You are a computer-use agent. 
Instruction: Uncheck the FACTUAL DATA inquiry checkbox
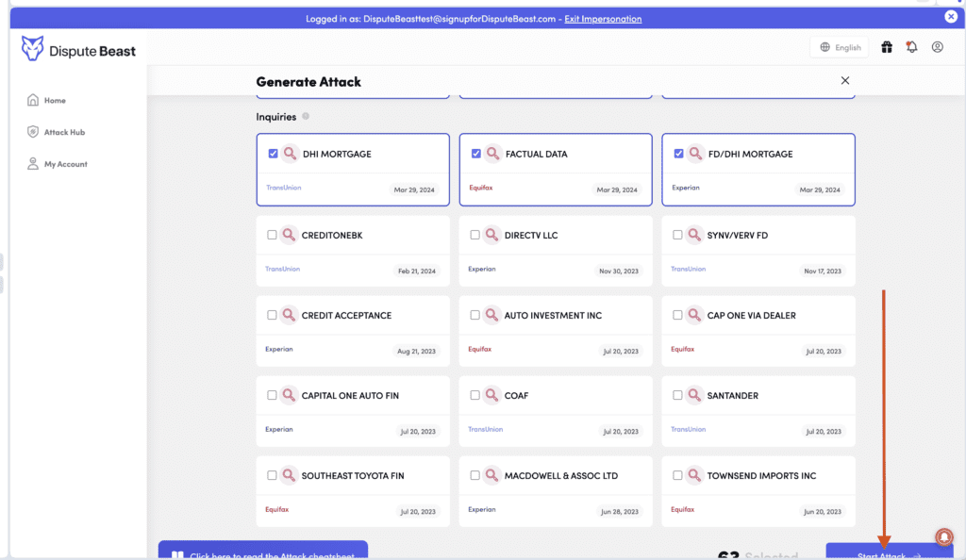475,154
